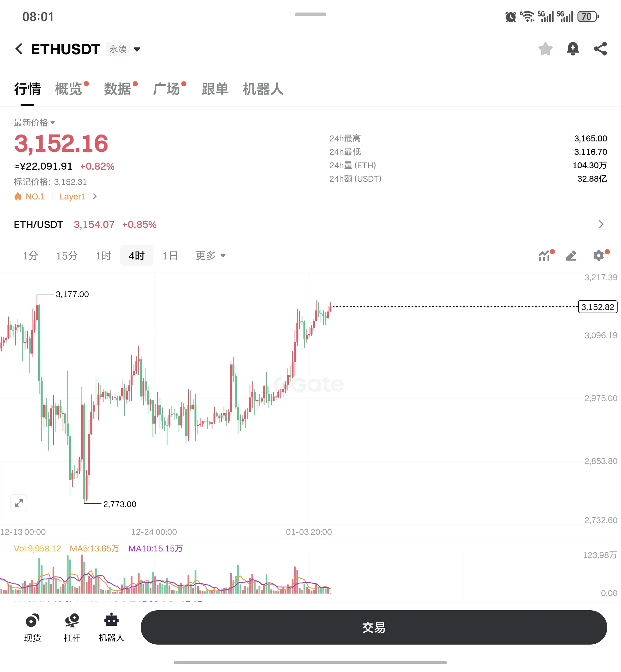Viewport: 621px width, 672px height.
Task: Expand chart to fullscreen
Action: 19,503
